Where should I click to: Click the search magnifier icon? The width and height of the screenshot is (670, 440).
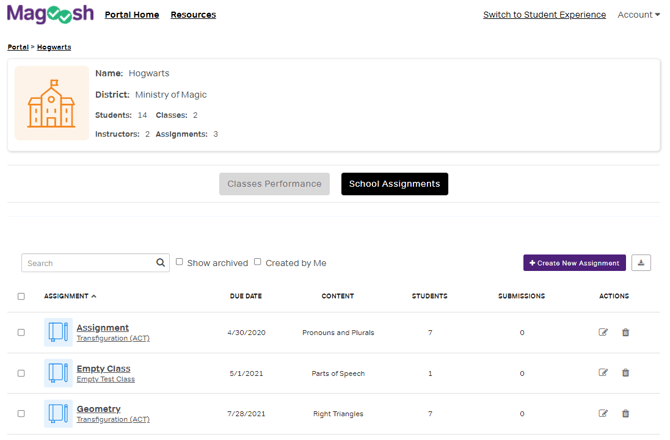(161, 263)
